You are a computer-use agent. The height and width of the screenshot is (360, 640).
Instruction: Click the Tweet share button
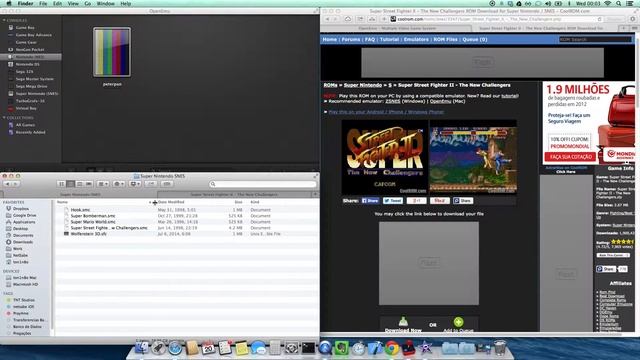click(393, 201)
